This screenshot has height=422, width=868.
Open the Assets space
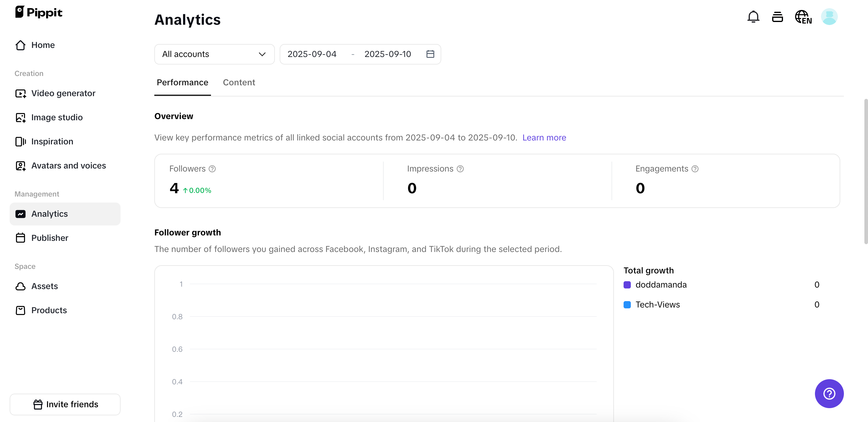click(45, 286)
